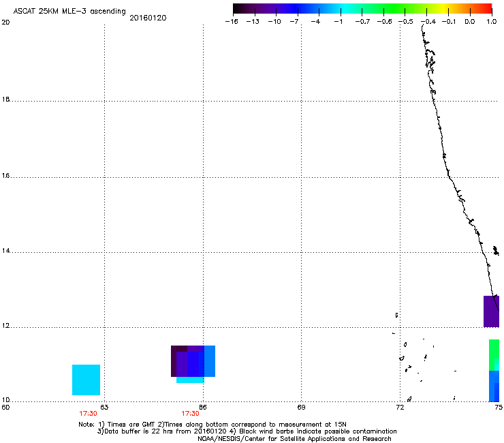Select the "-0.4" color scale label
The height and width of the screenshot is (443, 504).
pyautogui.click(x=428, y=22)
